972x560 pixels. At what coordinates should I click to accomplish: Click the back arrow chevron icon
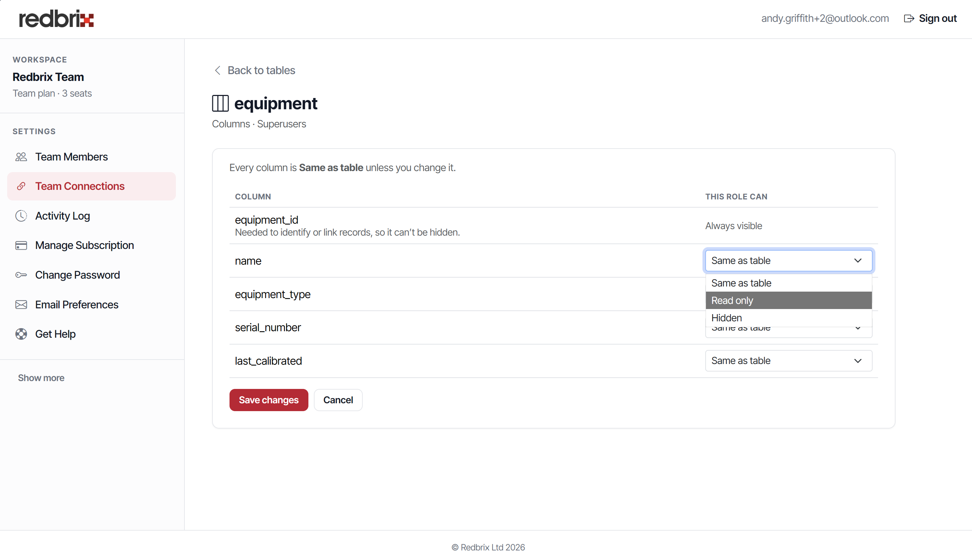tap(218, 70)
